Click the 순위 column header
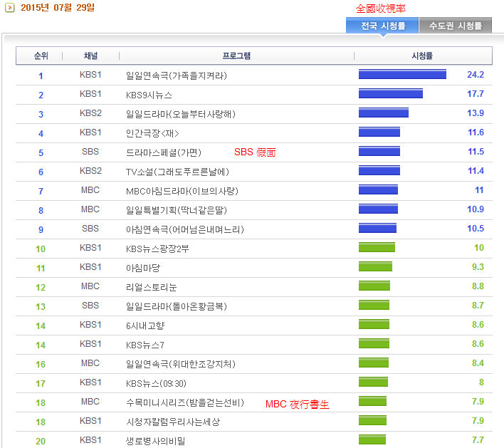Screen dimensions: 504x448 tap(41, 56)
